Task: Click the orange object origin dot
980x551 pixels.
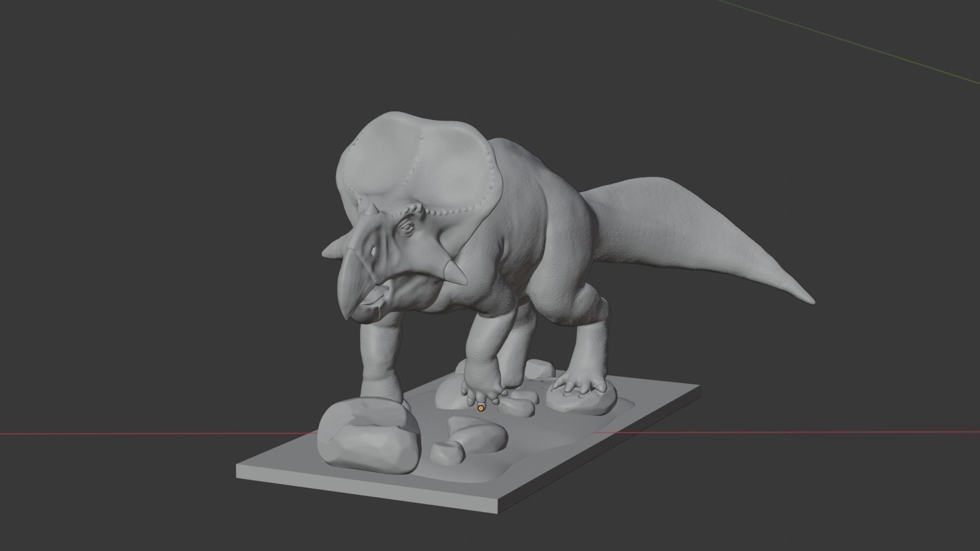Action: click(x=481, y=408)
